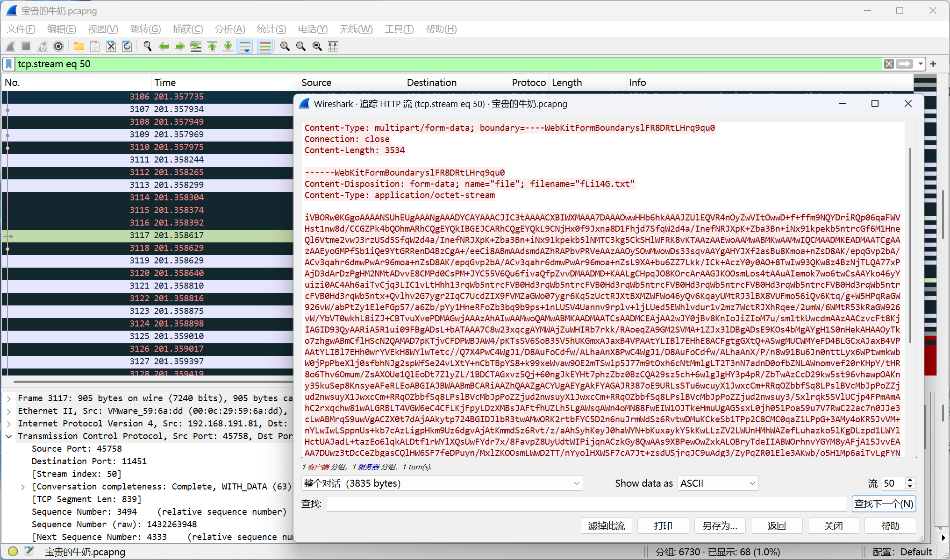Click the display filter bookmark icon
The width and height of the screenshot is (950, 560).
[x=9, y=64]
